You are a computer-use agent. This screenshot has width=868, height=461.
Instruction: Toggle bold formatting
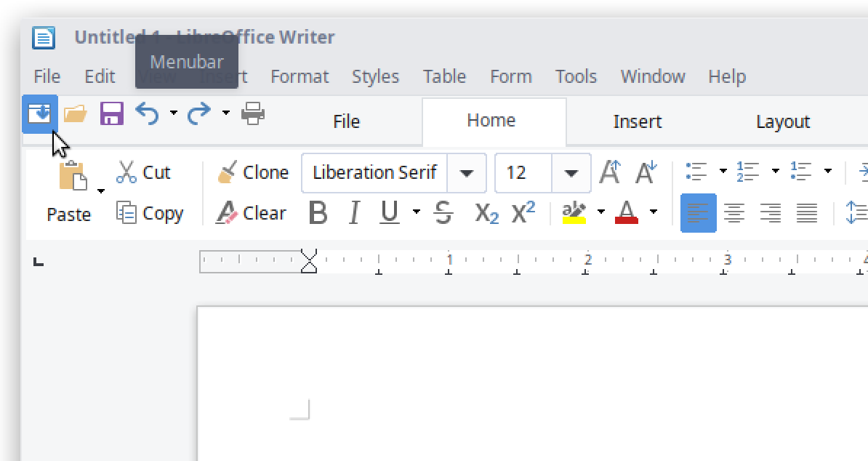(x=318, y=213)
